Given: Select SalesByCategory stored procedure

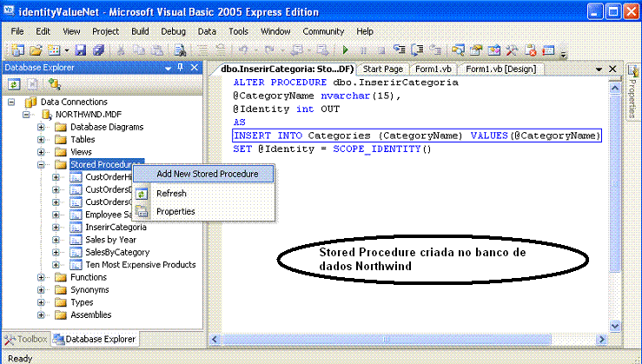Looking at the screenshot, I should (117, 252).
